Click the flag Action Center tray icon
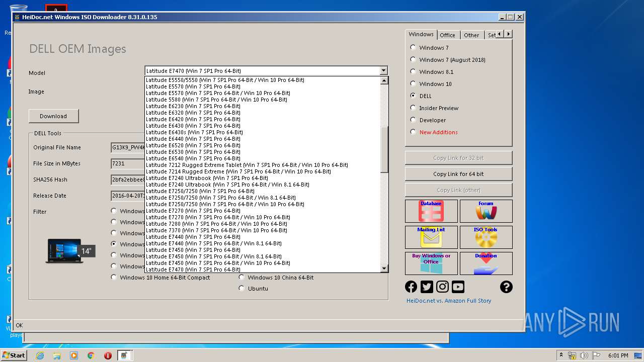Viewport: 644px width, 362px height. [x=596, y=355]
